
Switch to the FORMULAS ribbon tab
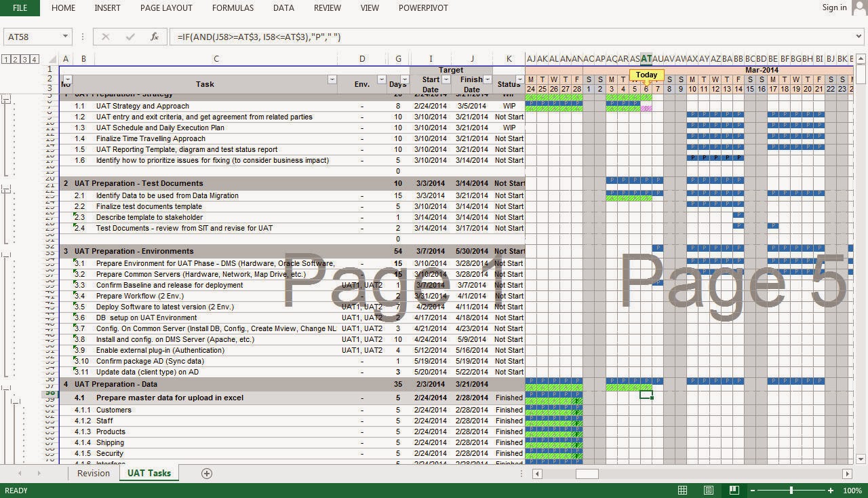pyautogui.click(x=233, y=8)
